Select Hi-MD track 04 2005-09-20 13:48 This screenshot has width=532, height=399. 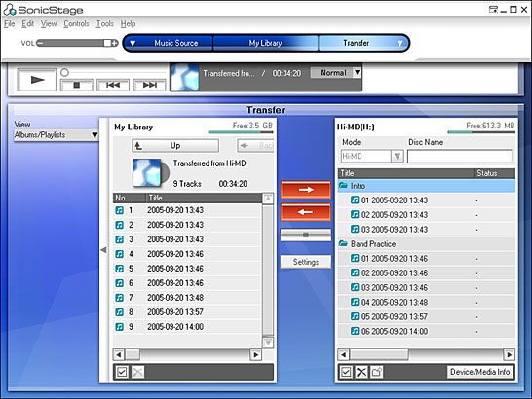tap(427, 302)
